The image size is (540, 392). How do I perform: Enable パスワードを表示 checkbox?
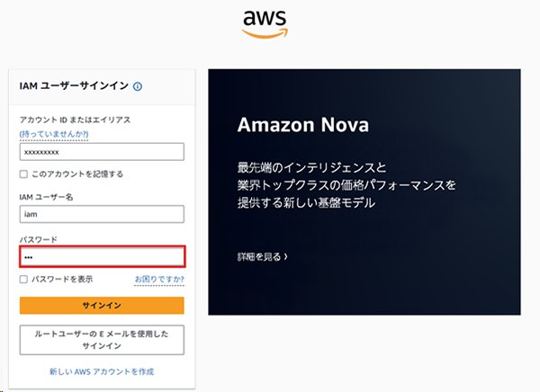coord(23,279)
